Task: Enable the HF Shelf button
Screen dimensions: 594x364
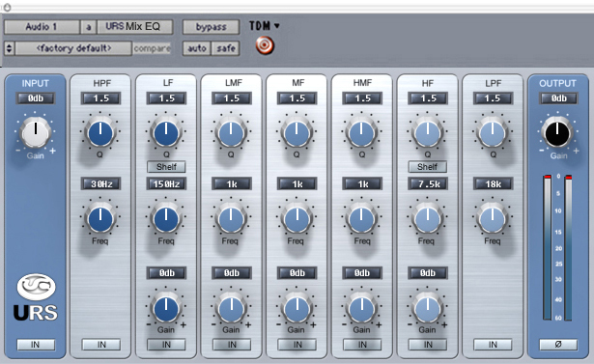Action: click(x=427, y=167)
